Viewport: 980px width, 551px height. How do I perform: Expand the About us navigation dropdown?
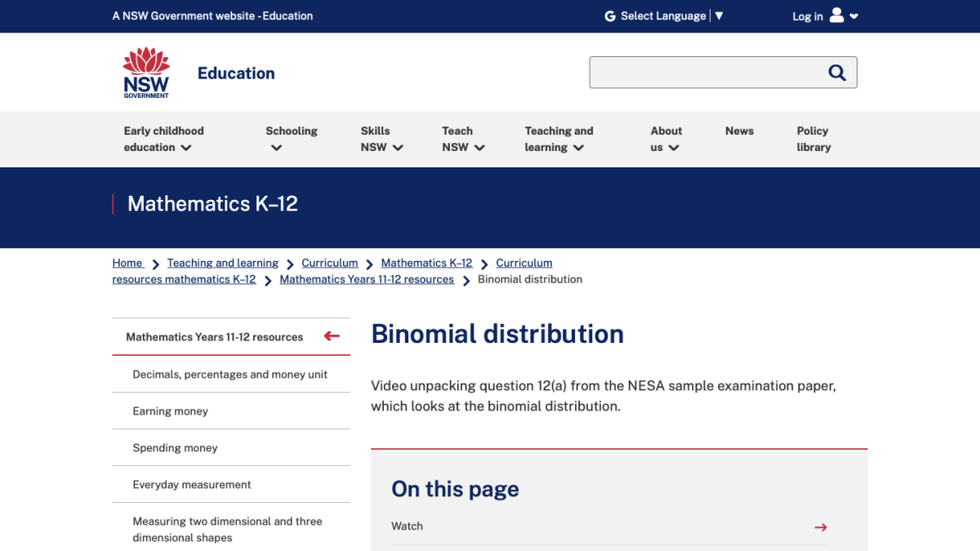666,139
